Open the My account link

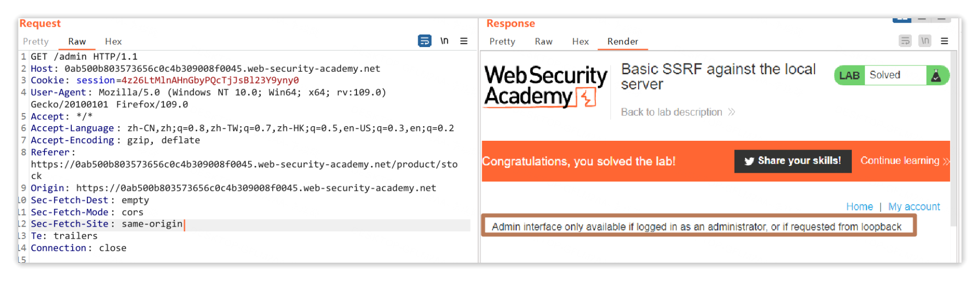pyautogui.click(x=914, y=207)
